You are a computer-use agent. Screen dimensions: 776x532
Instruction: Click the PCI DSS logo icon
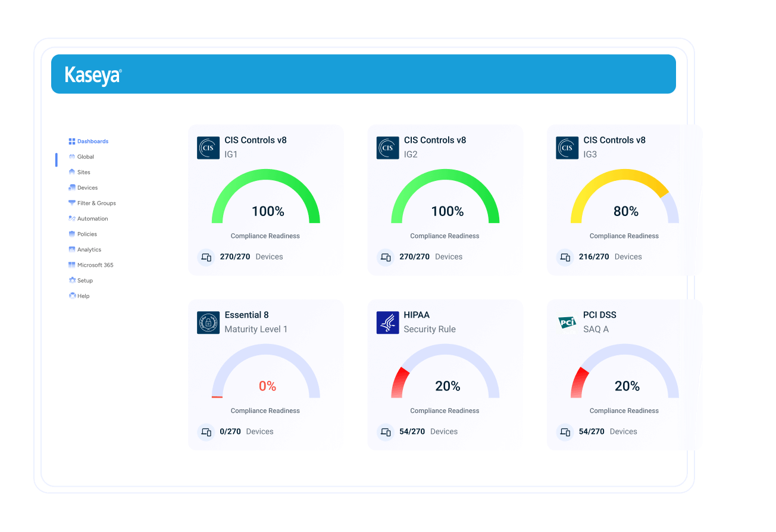point(567,323)
